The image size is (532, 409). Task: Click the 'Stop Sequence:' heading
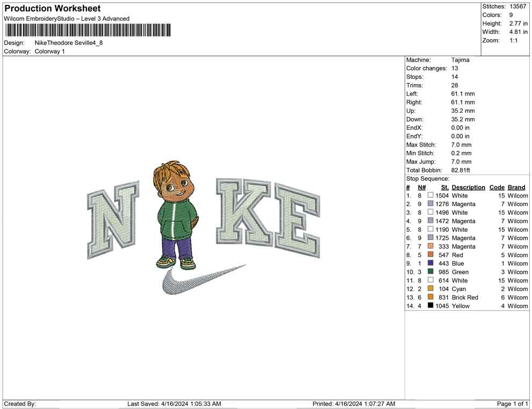tap(428, 178)
